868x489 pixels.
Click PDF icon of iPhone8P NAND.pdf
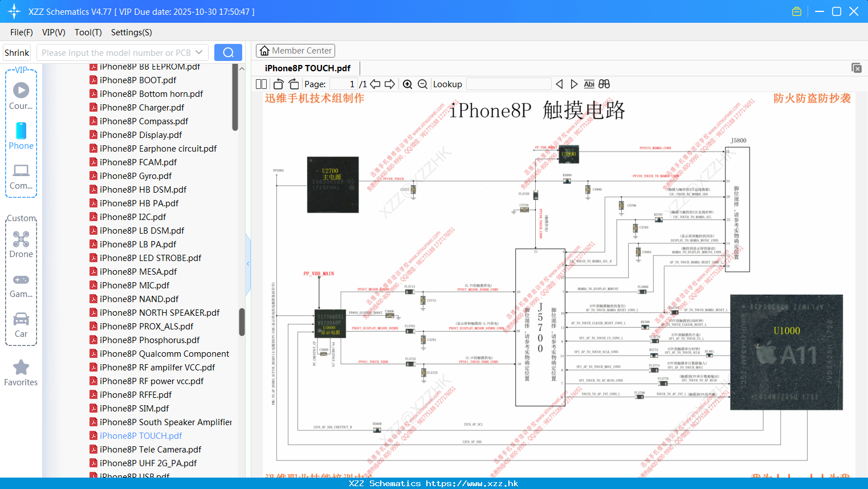click(x=93, y=299)
